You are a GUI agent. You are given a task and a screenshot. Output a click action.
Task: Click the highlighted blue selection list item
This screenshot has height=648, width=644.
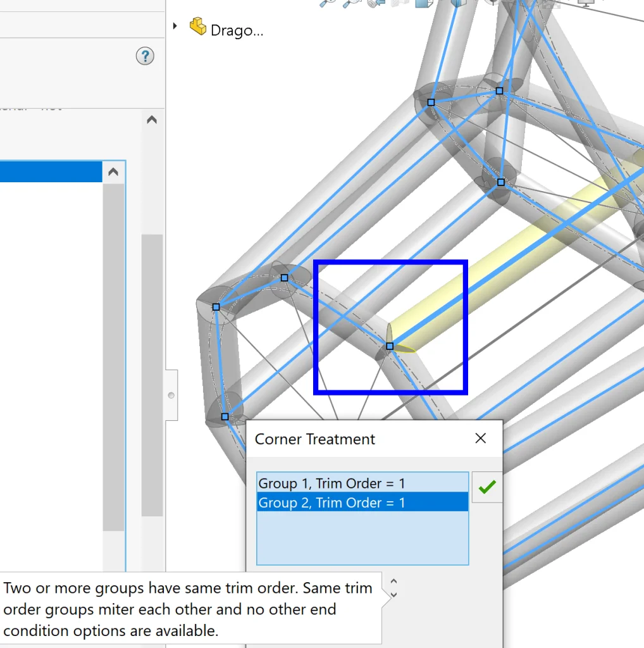51,172
